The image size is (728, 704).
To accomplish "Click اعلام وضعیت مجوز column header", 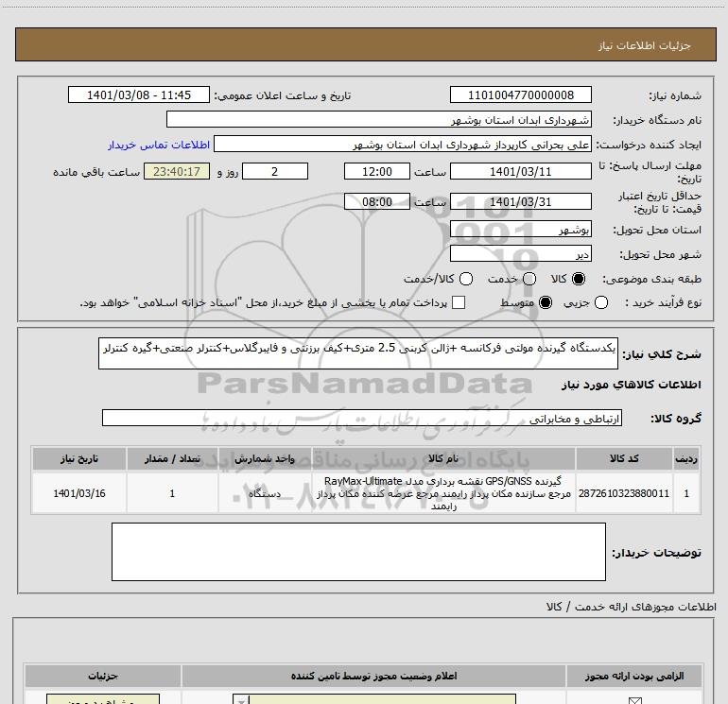I will (373, 676).
